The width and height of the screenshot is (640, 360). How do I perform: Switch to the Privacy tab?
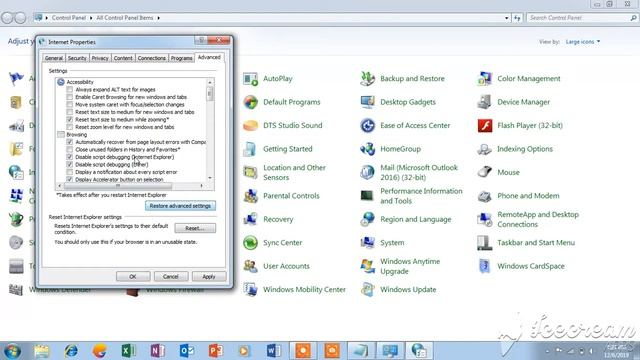(100, 58)
